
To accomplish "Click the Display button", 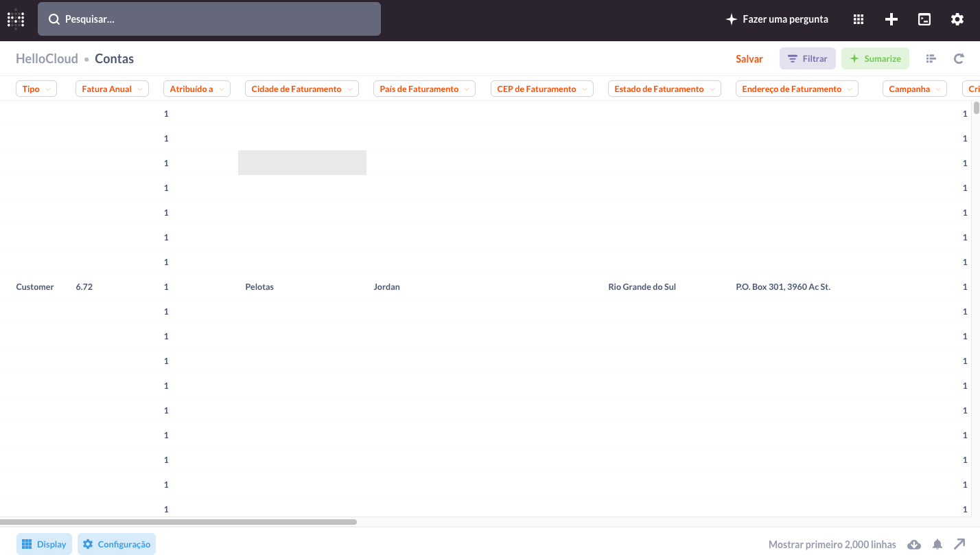I will pyautogui.click(x=44, y=544).
